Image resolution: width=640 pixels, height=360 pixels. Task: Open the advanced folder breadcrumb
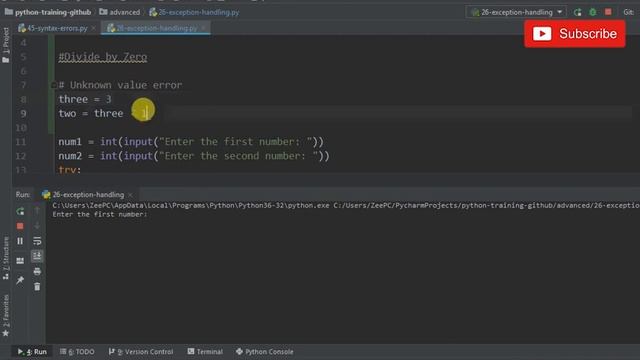point(120,12)
